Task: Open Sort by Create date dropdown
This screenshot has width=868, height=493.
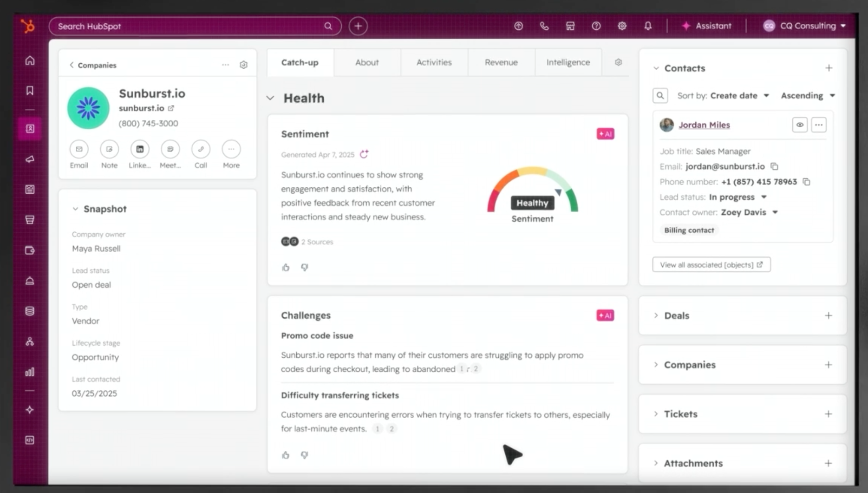Action: 740,95
